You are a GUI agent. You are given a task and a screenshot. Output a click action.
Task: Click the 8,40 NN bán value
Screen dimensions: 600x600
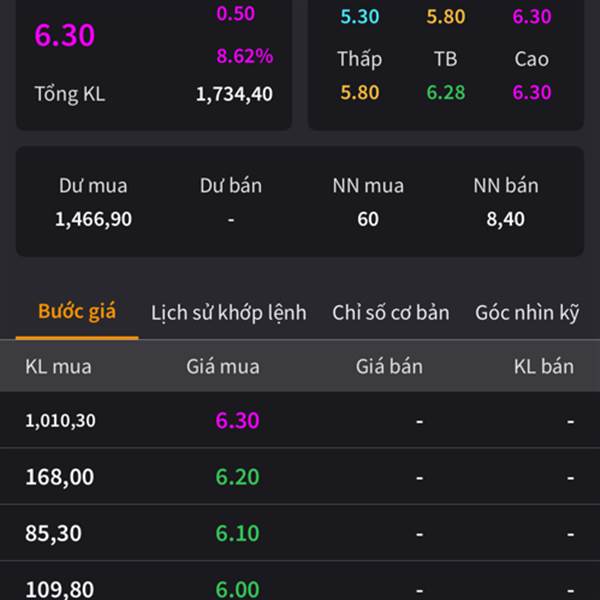(x=505, y=219)
